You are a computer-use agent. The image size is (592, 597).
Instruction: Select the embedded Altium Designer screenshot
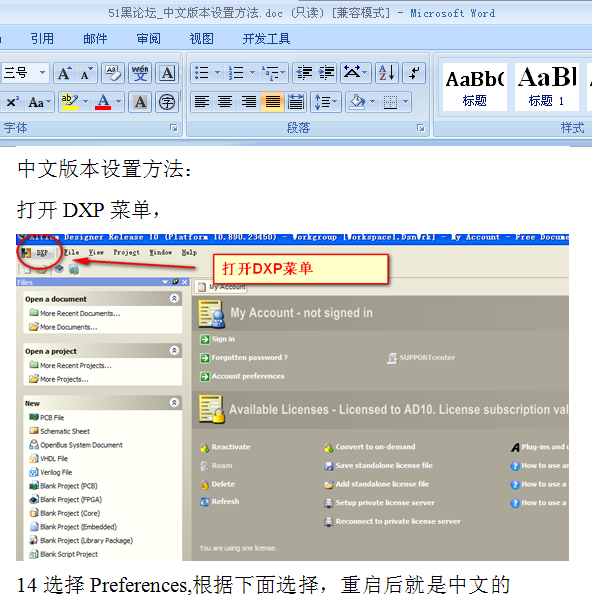click(292, 397)
